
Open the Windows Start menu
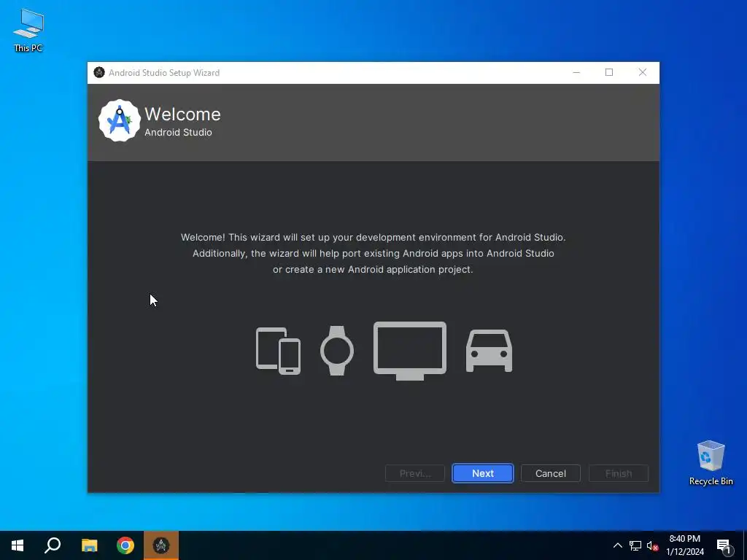point(18,545)
